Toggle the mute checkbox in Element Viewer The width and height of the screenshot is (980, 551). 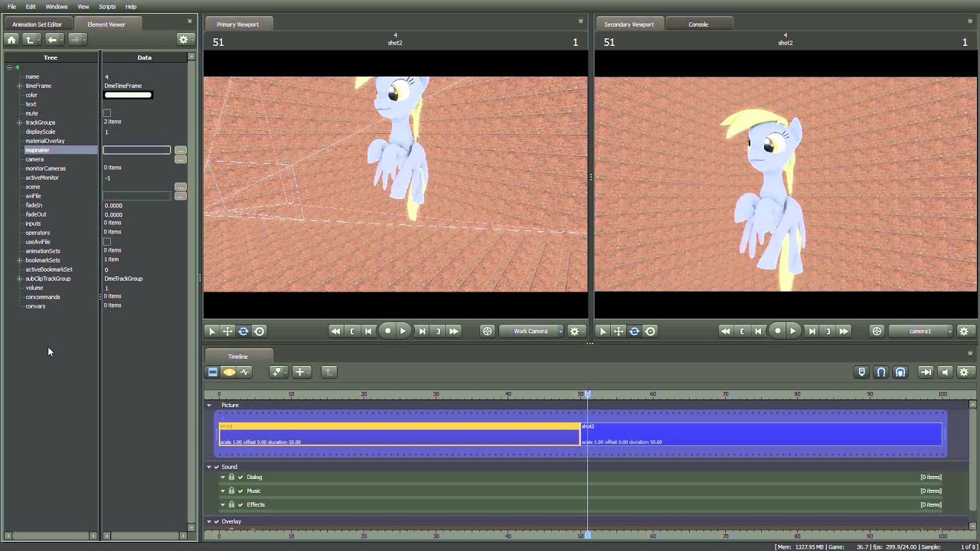click(107, 113)
